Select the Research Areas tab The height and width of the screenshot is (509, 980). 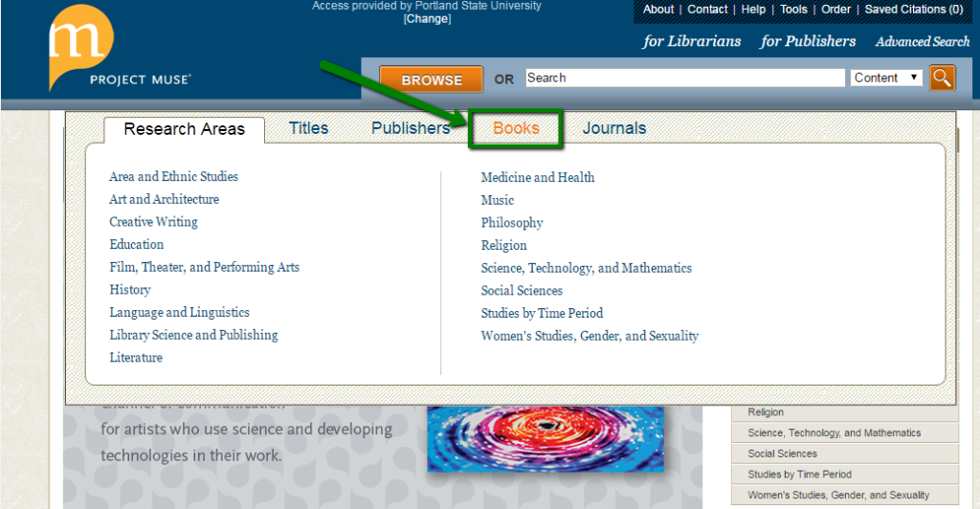(x=185, y=129)
